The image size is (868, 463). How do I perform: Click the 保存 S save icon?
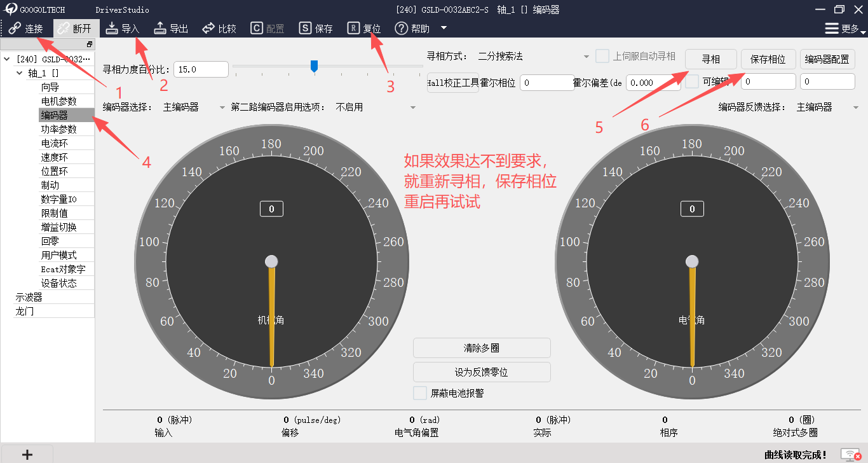point(306,28)
